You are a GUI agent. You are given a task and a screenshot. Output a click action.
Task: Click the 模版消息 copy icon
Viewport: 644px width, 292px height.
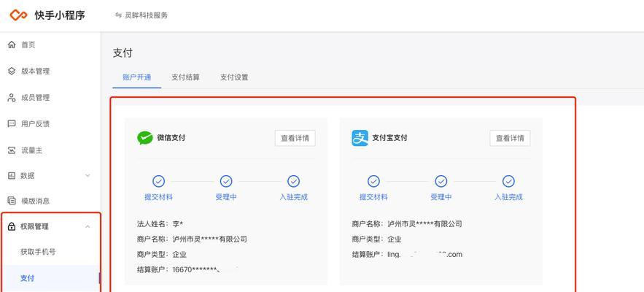(x=12, y=201)
